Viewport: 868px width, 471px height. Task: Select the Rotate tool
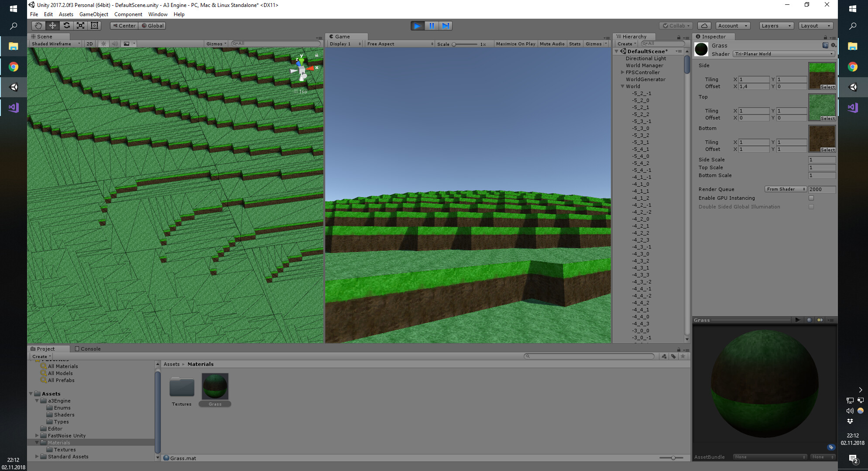66,25
